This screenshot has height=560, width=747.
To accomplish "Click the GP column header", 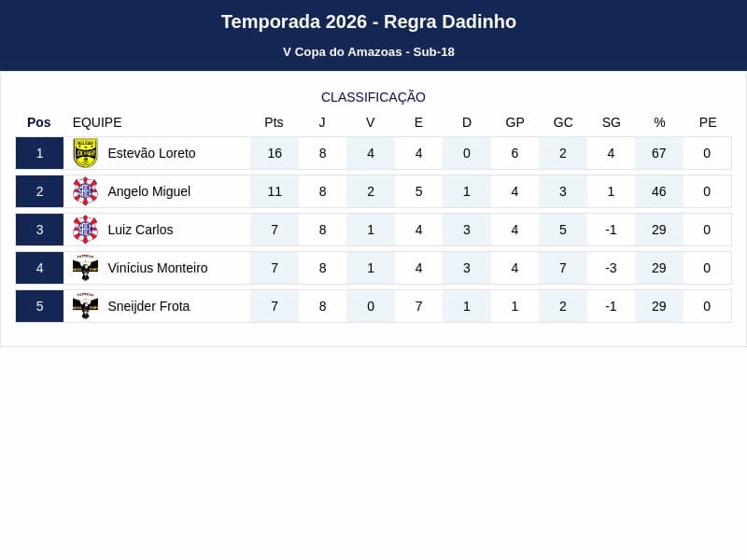I will (515, 122).
